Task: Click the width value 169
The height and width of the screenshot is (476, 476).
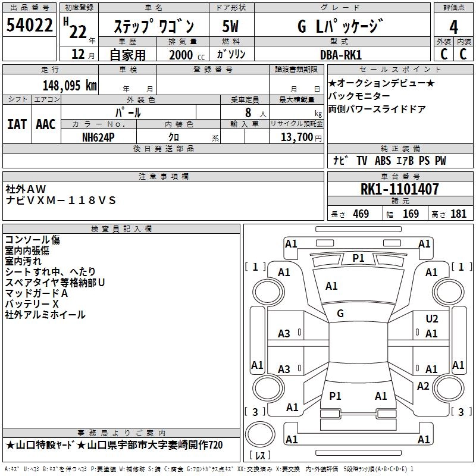Action: 411,214
